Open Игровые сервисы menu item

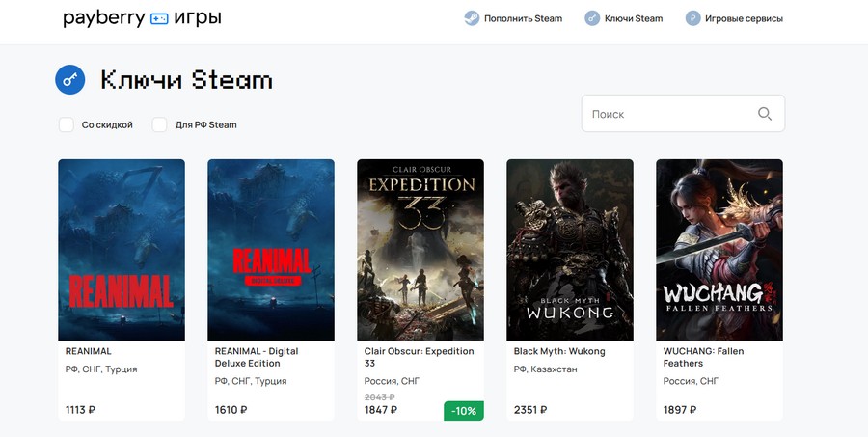pos(744,18)
